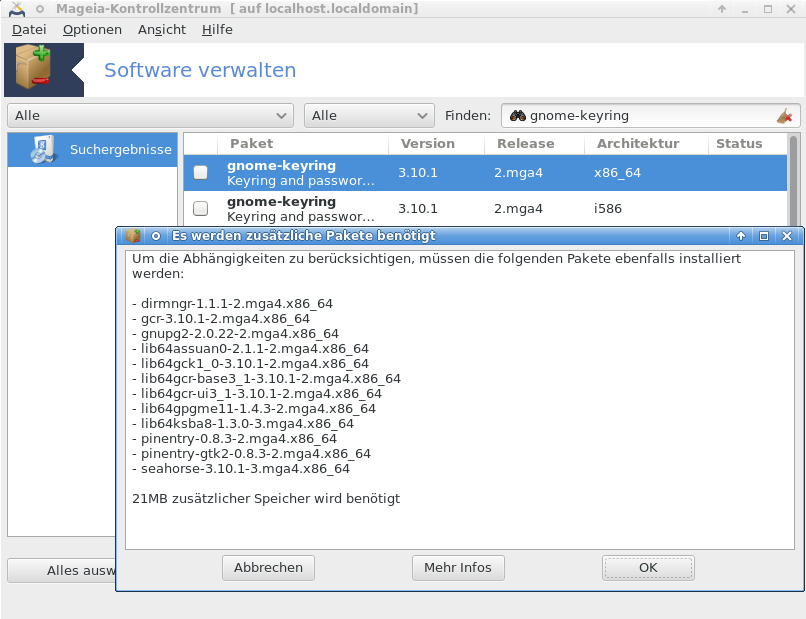This screenshot has width=806, height=619.
Task: Select the gnome-keyring x86_64 row name
Action: (x=282, y=166)
